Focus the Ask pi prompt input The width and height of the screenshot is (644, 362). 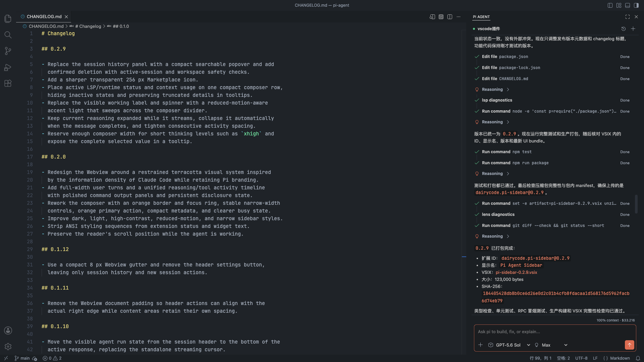pyautogui.click(x=555, y=332)
